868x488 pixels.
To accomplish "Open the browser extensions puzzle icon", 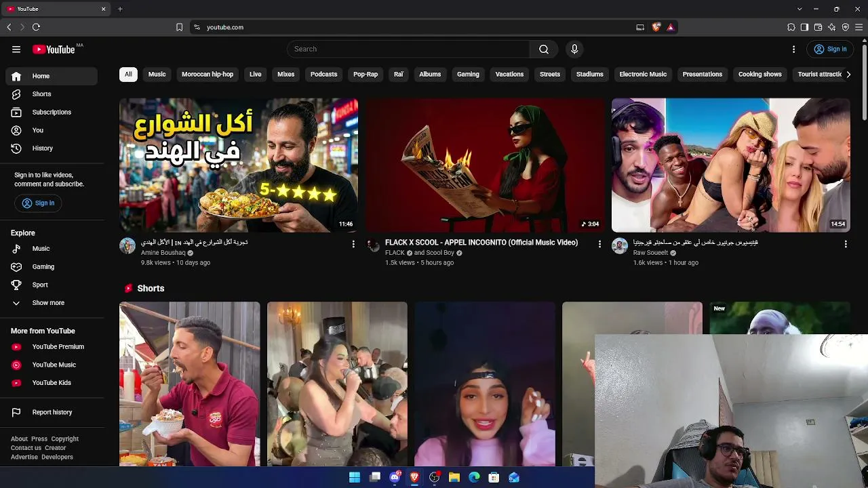I will pos(791,27).
